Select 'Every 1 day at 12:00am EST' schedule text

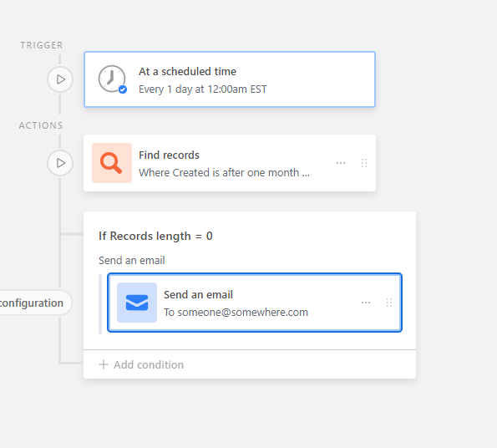point(203,89)
